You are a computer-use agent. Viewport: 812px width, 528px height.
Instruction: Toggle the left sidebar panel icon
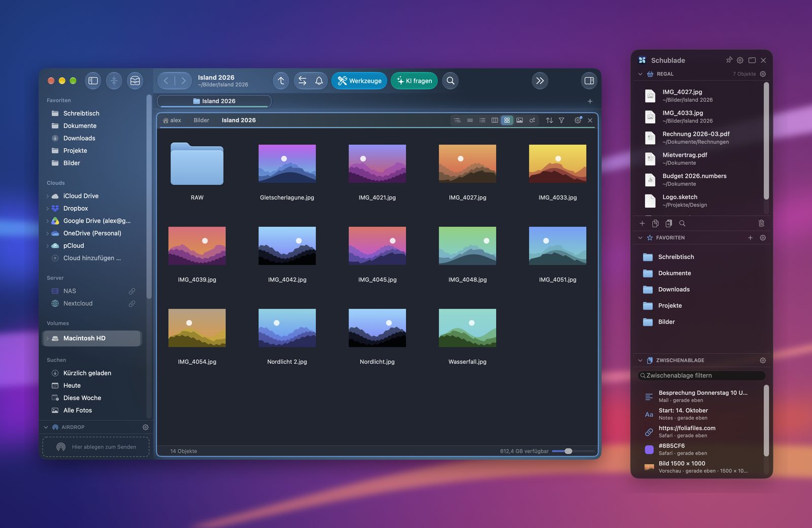click(93, 81)
